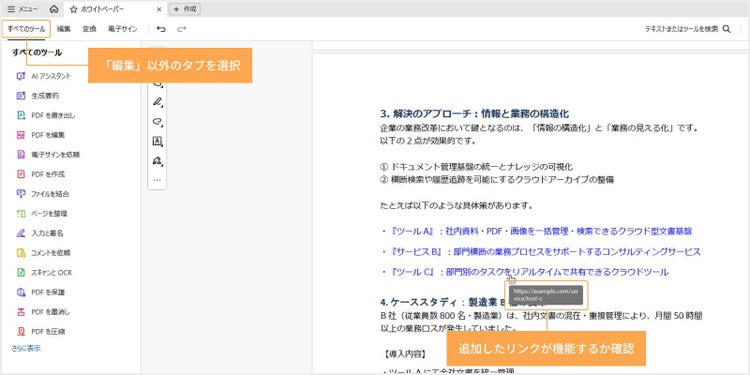Select the 変換 tab
Image resolution: width=750 pixels, height=375 pixels.
point(89,29)
